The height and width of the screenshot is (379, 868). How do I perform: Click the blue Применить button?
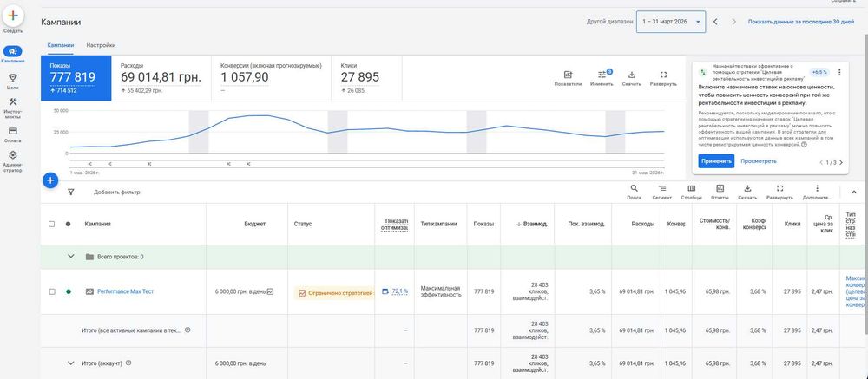point(716,161)
